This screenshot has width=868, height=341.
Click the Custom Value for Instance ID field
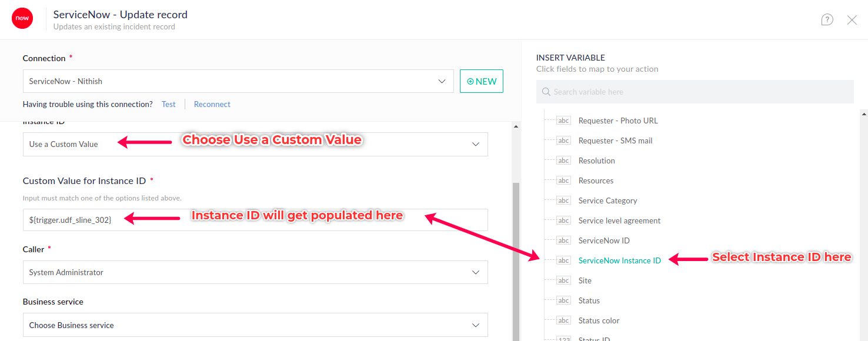click(x=255, y=220)
